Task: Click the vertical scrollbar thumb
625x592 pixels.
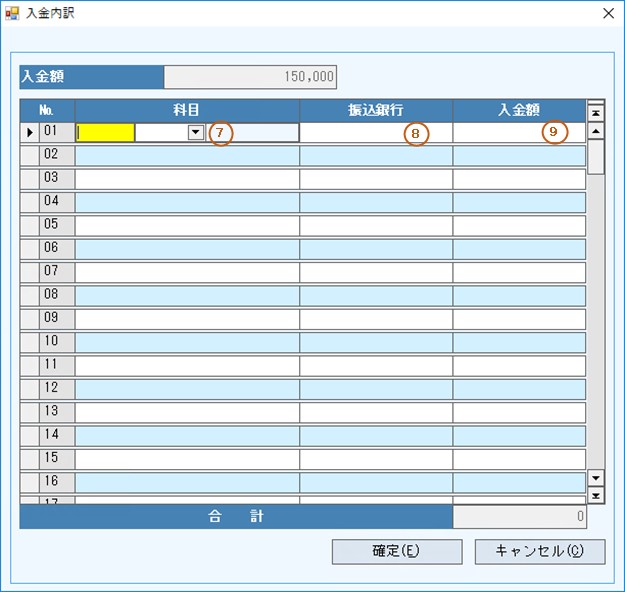Action: pyautogui.click(x=596, y=157)
